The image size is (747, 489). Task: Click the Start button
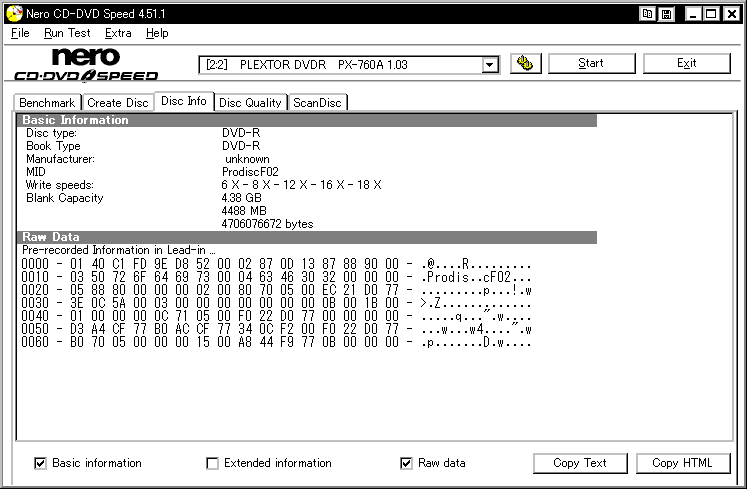click(591, 63)
